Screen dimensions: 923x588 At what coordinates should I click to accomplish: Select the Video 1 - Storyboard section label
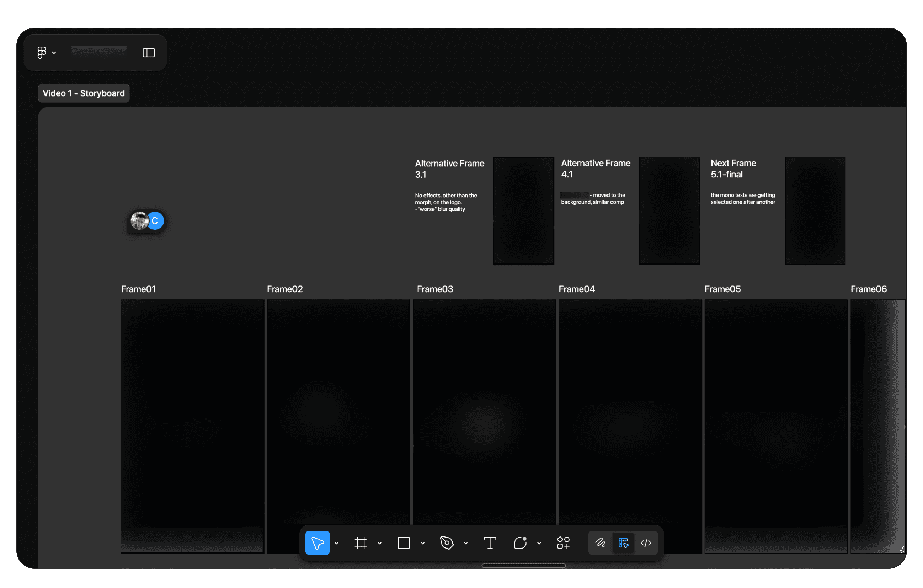[84, 93]
